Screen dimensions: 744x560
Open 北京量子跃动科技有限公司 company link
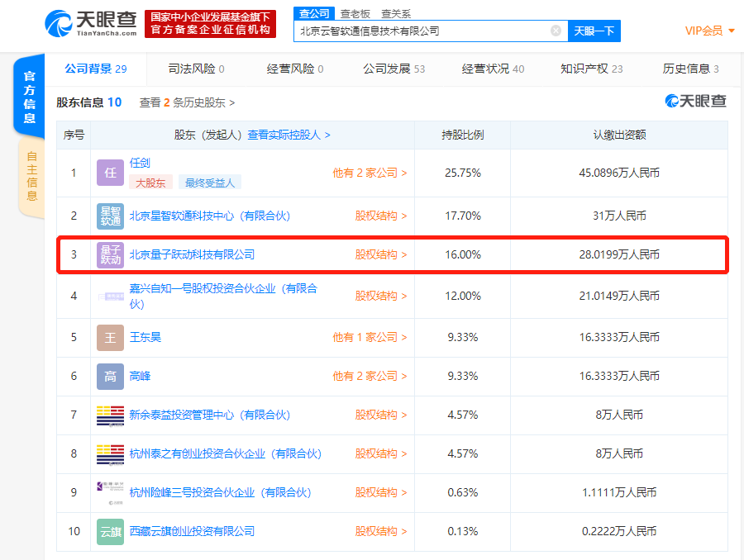click(x=193, y=255)
